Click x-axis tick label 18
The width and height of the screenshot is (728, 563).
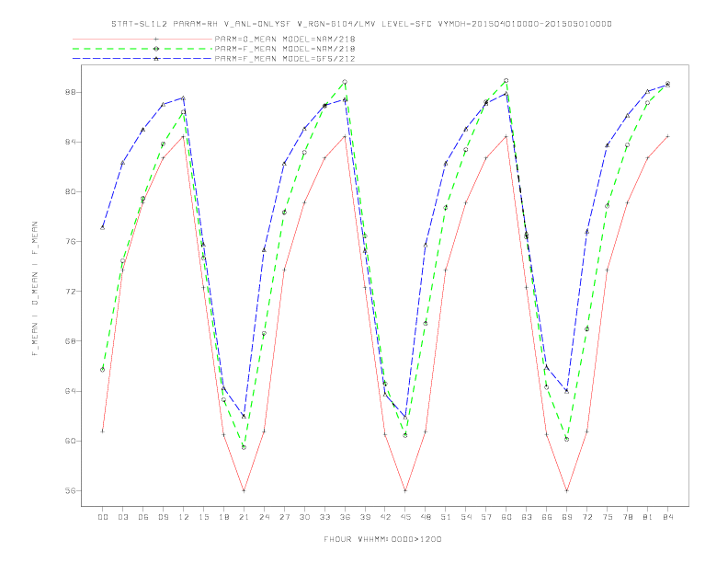click(x=223, y=517)
